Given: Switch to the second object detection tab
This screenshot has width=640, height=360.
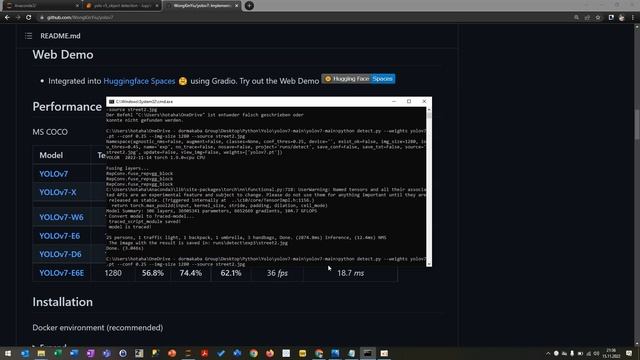Looking at the screenshot, I should 121,6.
